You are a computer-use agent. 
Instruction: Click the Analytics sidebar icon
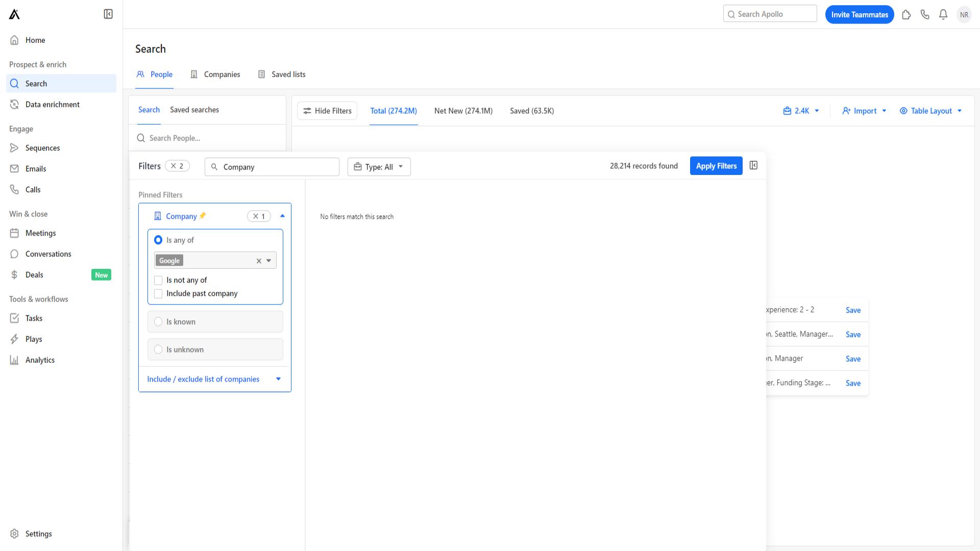14,359
